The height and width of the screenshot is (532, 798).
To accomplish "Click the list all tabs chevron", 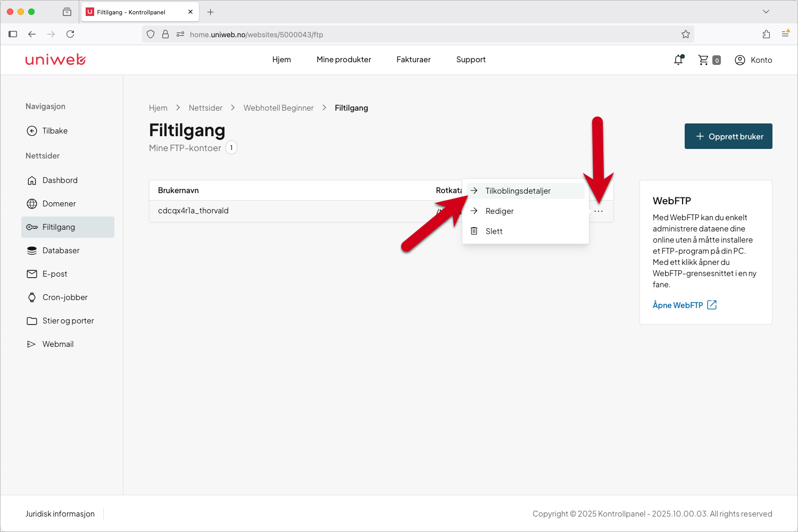I will coord(766,12).
